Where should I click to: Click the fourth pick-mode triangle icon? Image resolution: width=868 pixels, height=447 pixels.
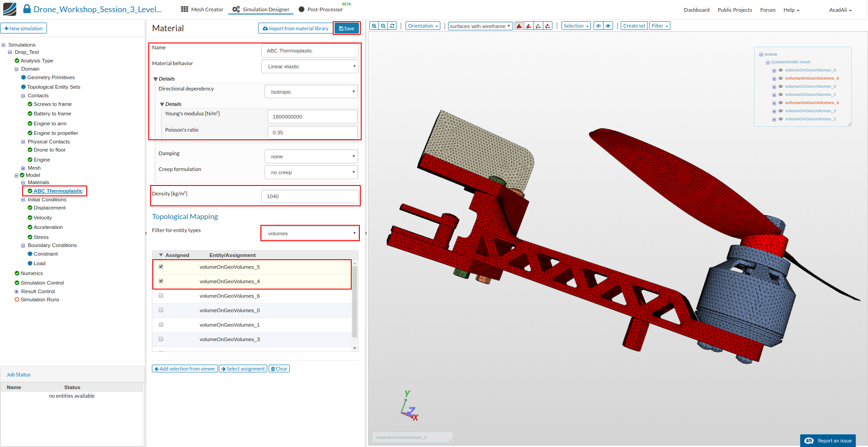tap(547, 26)
